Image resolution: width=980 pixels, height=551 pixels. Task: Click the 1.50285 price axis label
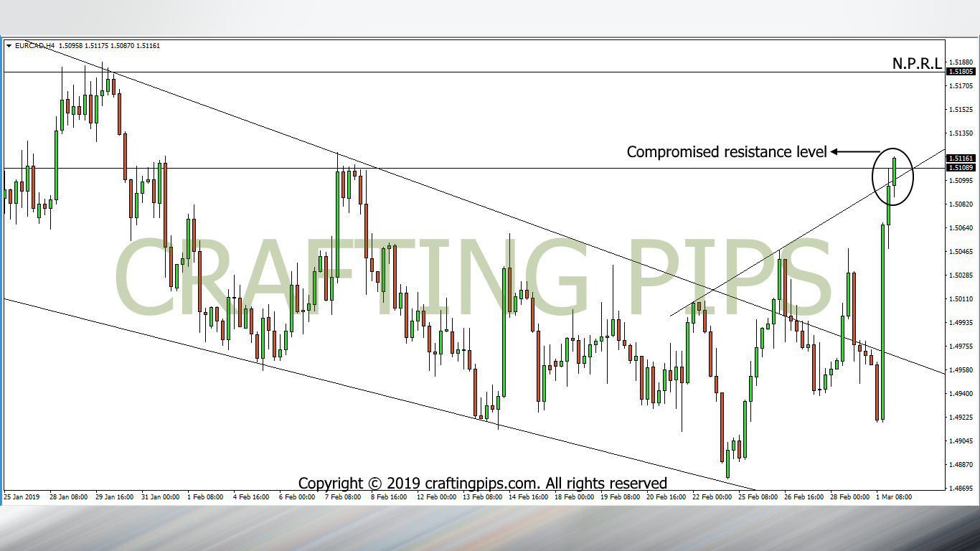point(961,275)
